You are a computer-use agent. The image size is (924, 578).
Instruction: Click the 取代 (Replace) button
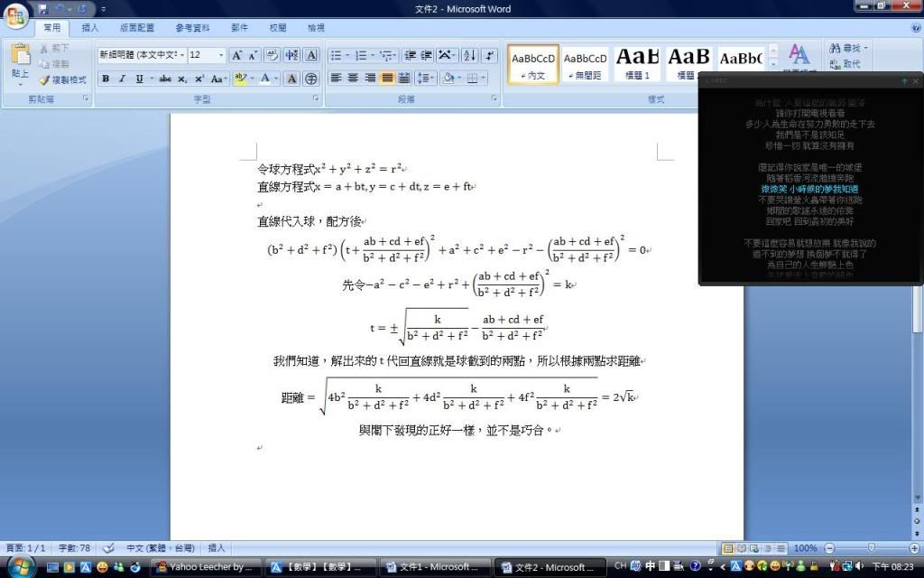pos(845,64)
